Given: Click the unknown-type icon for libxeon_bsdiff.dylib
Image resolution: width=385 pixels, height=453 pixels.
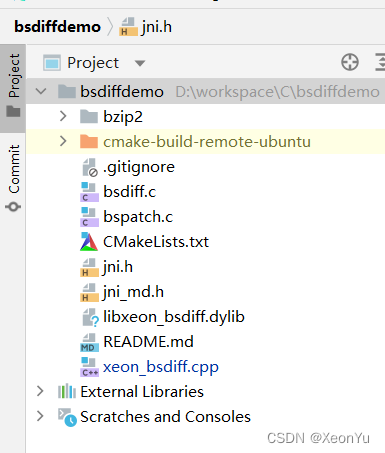Looking at the screenshot, I should tap(90, 317).
